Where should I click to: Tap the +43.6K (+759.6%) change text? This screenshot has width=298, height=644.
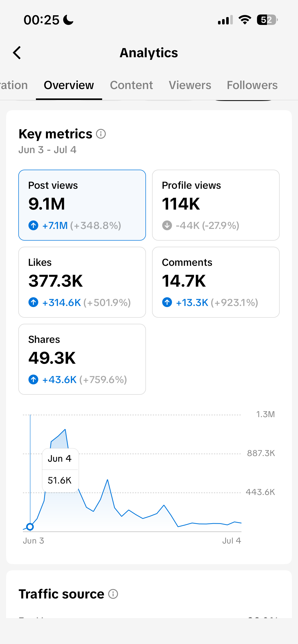tap(85, 379)
